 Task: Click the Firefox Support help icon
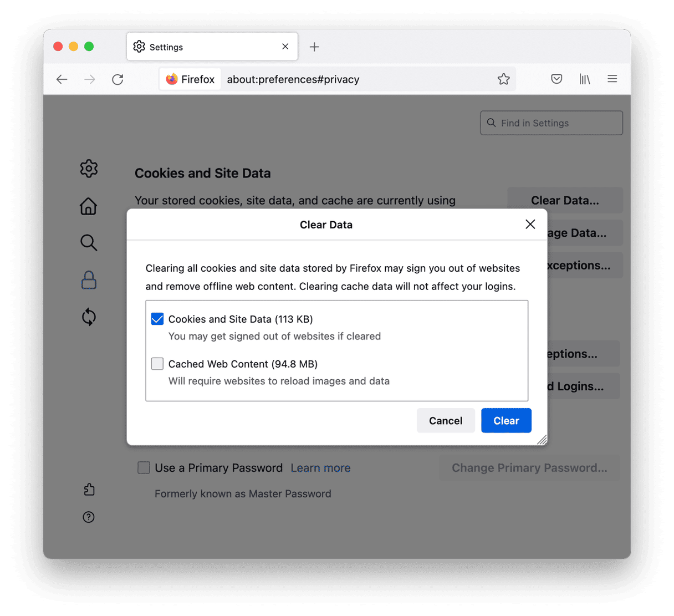coord(89,517)
